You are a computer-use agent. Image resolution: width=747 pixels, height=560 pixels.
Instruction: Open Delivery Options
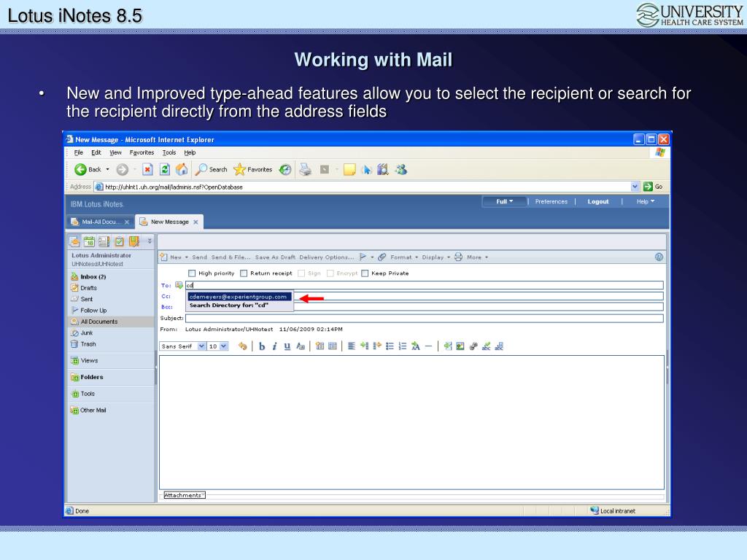point(326,257)
